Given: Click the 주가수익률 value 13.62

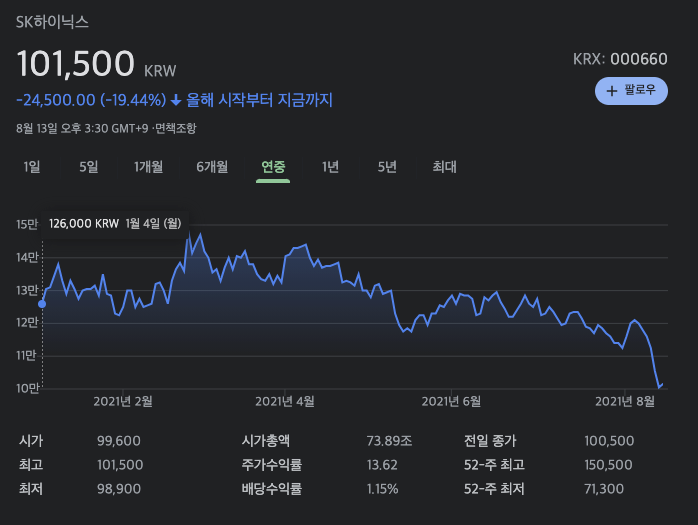Looking at the screenshot, I should [x=382, y=465].
